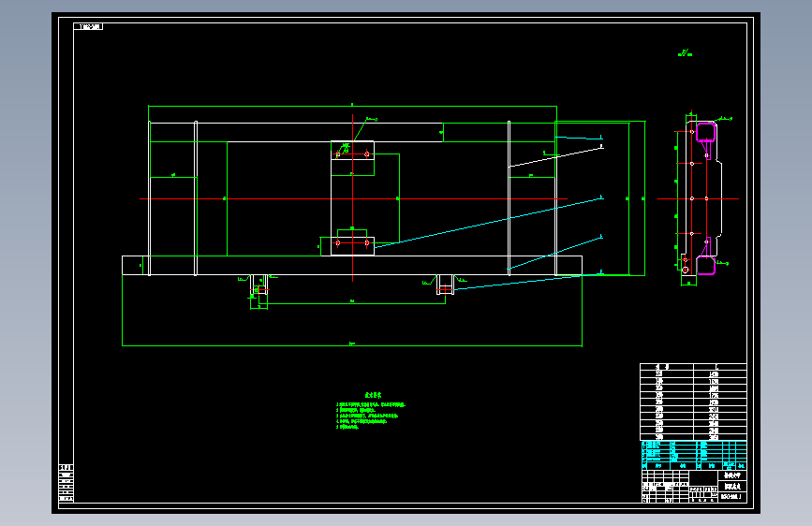Select the revision strip at bottom left border
The width and height of the screenshot is (812, 526).
coord(66,483)
